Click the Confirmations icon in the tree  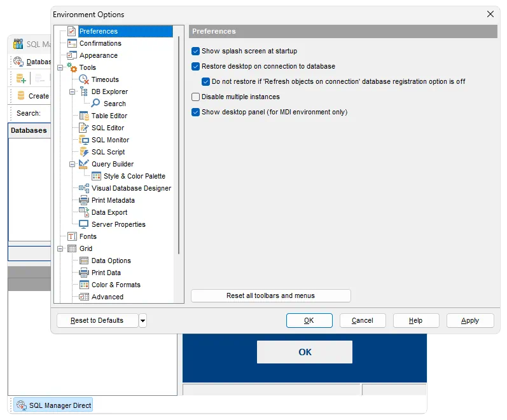click(72, 43)
